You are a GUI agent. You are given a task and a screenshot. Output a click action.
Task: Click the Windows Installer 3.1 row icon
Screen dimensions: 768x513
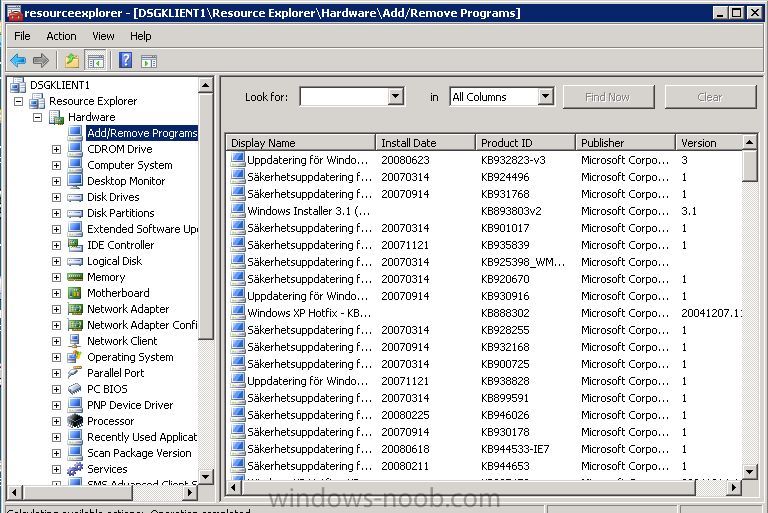(x=238, y=210)
